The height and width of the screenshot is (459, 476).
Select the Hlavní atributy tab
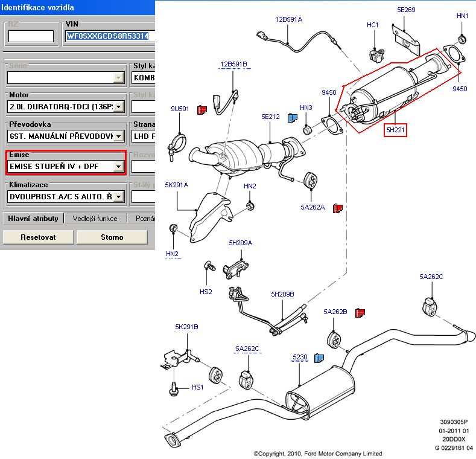(33, 219)
